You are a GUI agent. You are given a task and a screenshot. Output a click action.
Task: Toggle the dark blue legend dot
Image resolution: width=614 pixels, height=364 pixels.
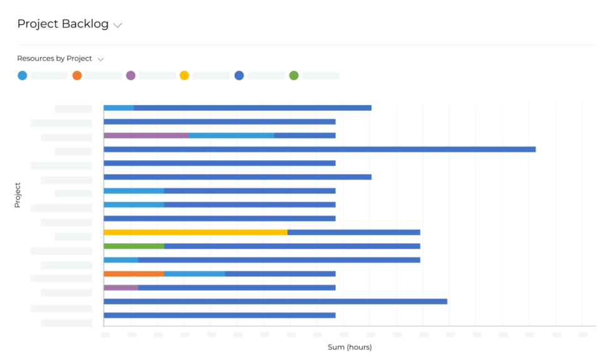point(239,76)
